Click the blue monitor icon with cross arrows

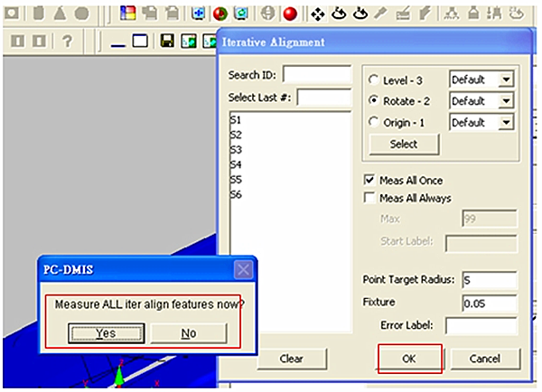click(x=199, y=14)
